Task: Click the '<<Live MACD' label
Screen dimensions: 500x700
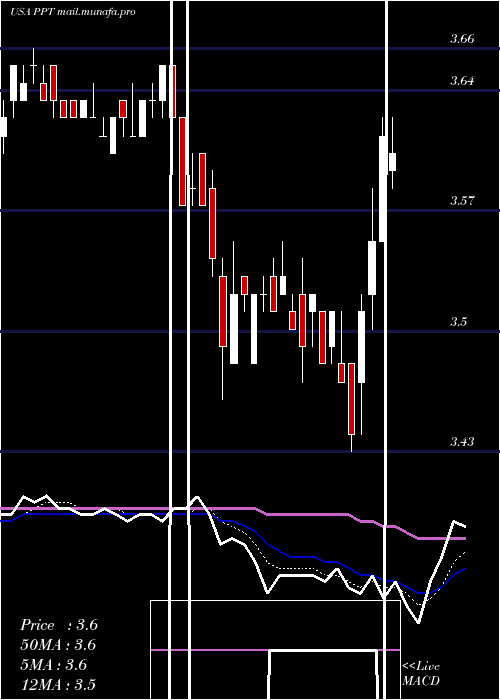Action: click(x=421, y=673)
